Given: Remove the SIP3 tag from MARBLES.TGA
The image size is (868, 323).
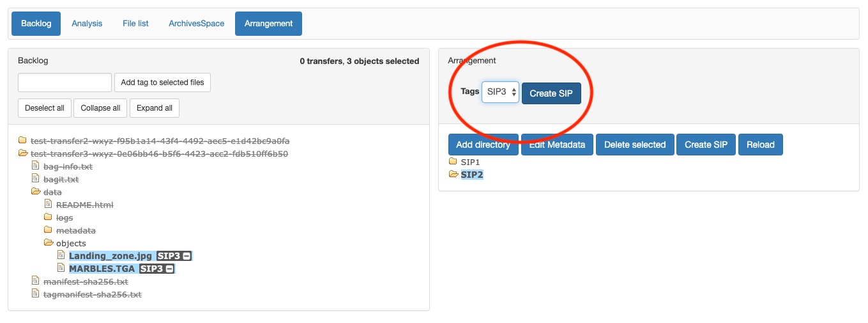Looking at the screenshot, I should point(169,269).
